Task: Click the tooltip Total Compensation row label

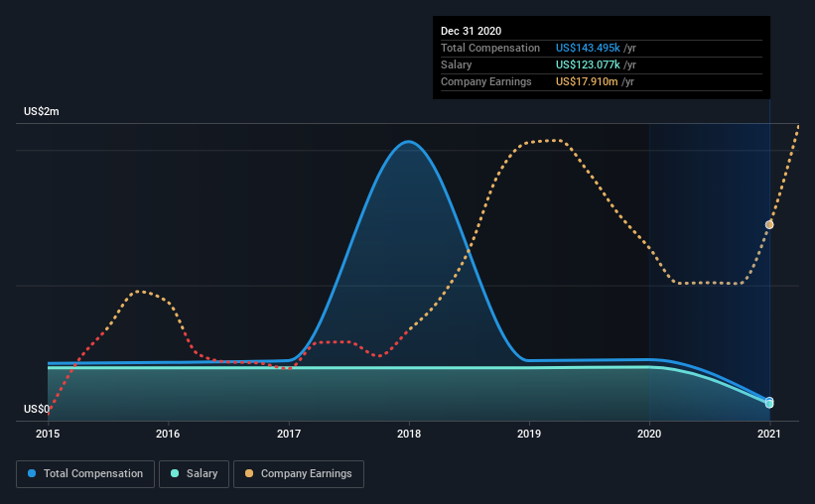Action: 490,48
